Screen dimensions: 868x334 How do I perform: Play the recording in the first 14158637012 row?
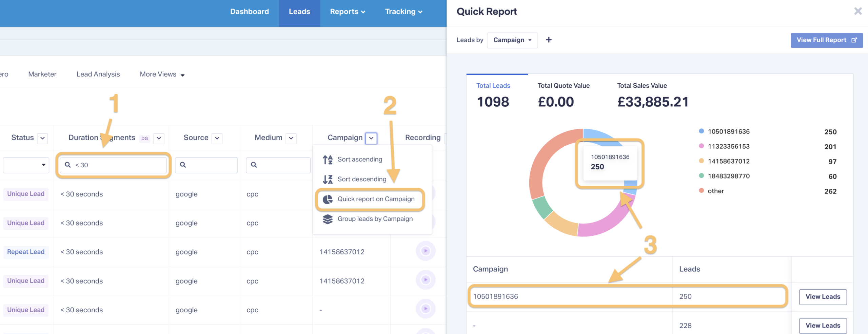coord(426,251)
